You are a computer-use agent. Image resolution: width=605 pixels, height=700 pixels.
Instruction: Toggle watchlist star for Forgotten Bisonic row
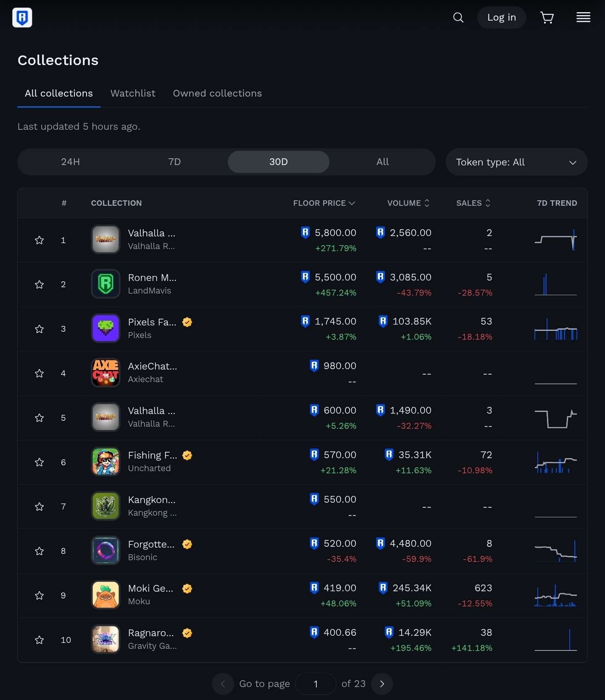(x=39, y=551)
